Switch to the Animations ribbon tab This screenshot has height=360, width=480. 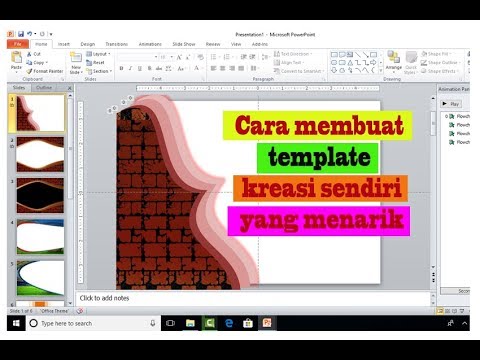coord(150,44)
